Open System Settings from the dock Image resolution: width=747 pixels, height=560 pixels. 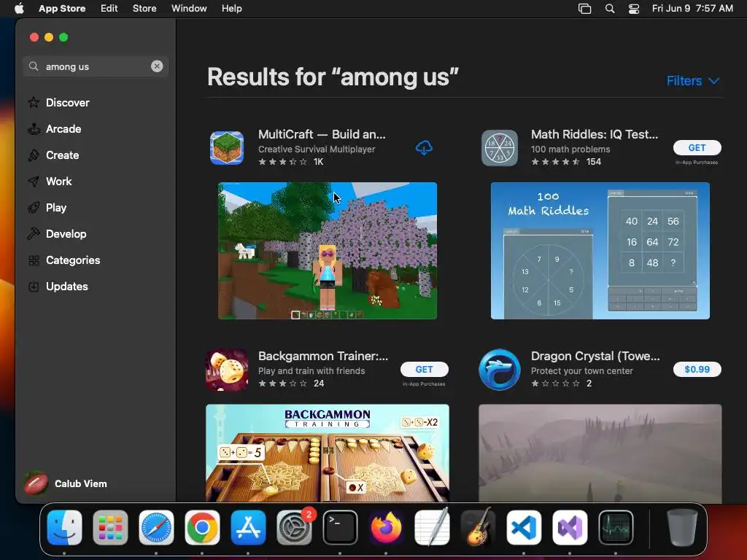[295, 528]
